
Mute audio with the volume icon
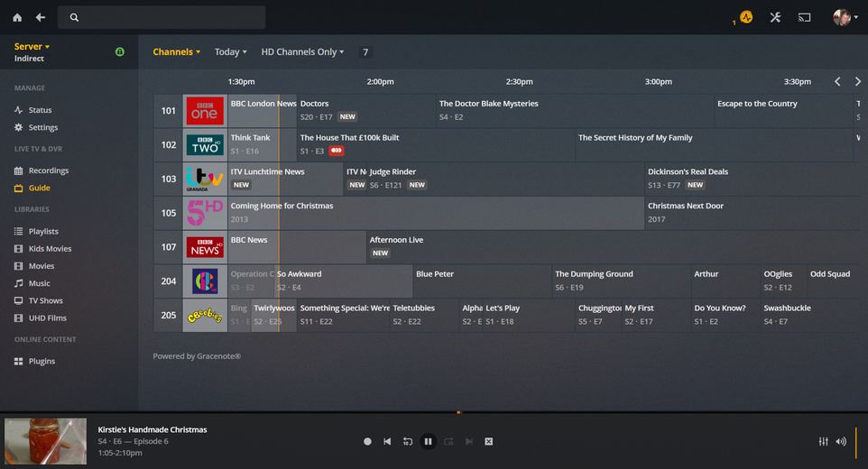coord(841,441)
